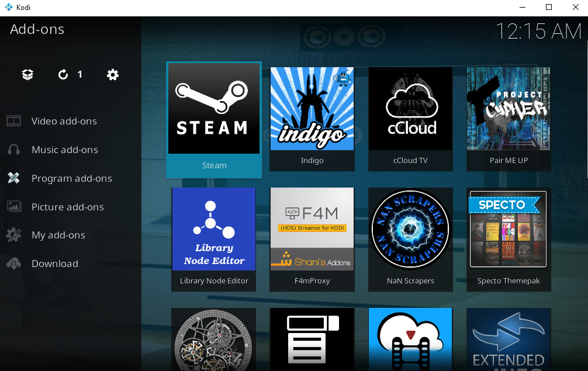
Task: Open add-on settings gear icon
Action: click(112, 75)
